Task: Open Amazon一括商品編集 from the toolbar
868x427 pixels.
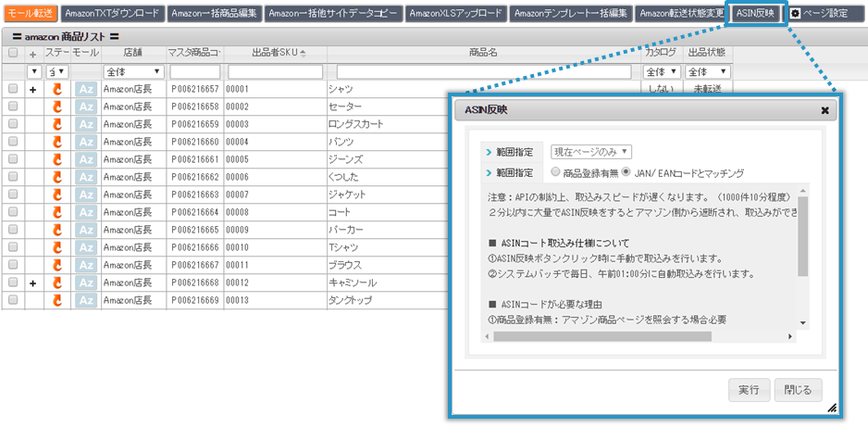Action: point(215,13)
